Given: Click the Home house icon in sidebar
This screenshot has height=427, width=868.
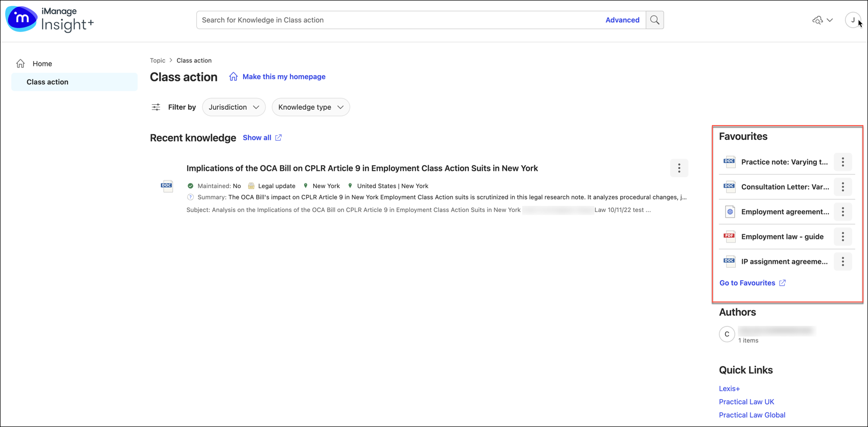Looking at the screenshot, I should [x=20, y=64].
